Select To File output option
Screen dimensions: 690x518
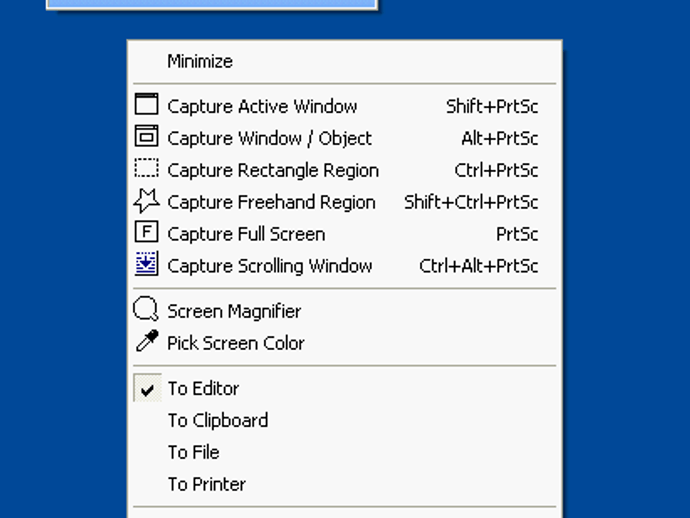coord(193,452)
